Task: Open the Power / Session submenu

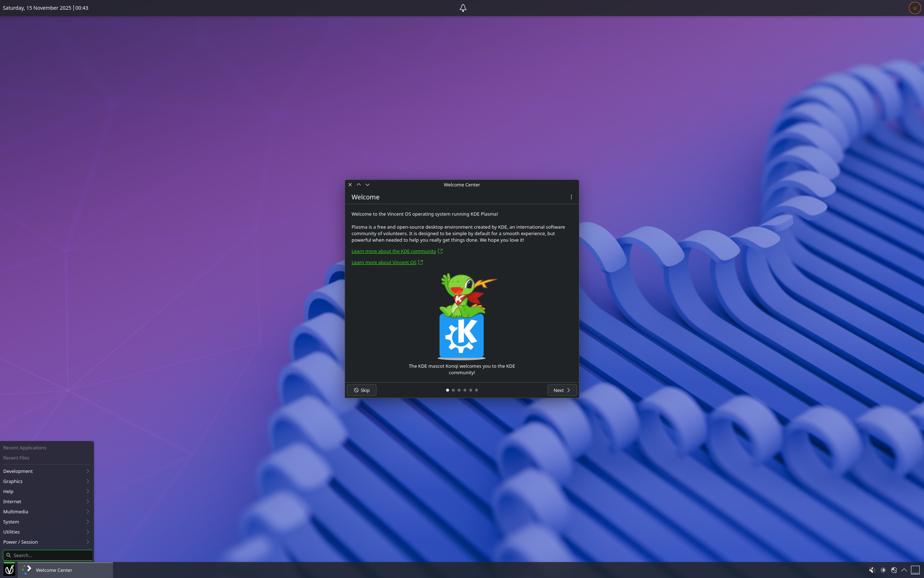Action: click(x=47, y=542)
